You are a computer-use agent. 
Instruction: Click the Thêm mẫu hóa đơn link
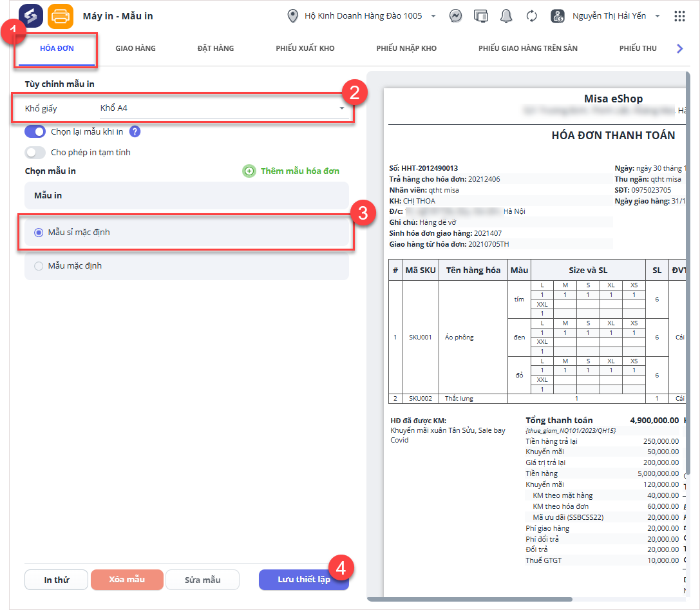pos(299,171)
